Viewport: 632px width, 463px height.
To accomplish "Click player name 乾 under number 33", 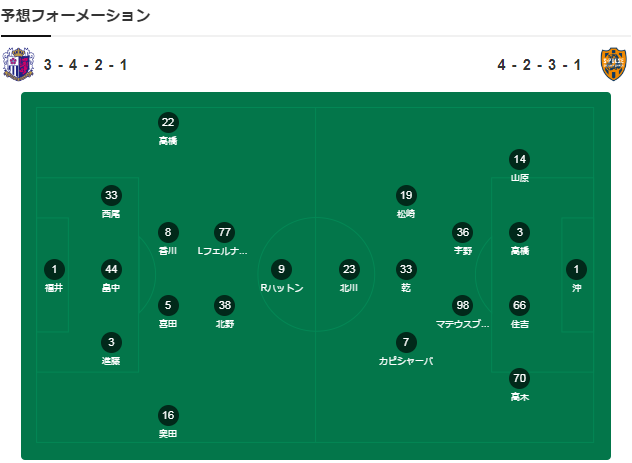I will (406, 288).
